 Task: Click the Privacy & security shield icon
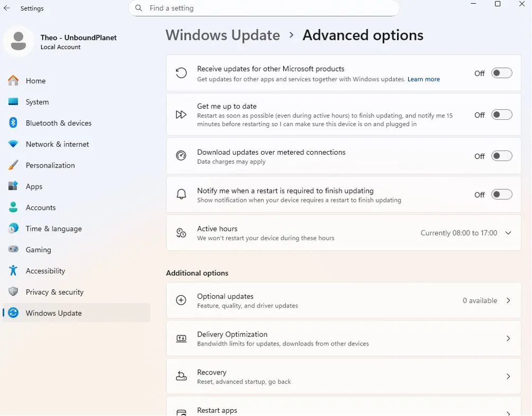pyautogui.click(x=14, y=292)
